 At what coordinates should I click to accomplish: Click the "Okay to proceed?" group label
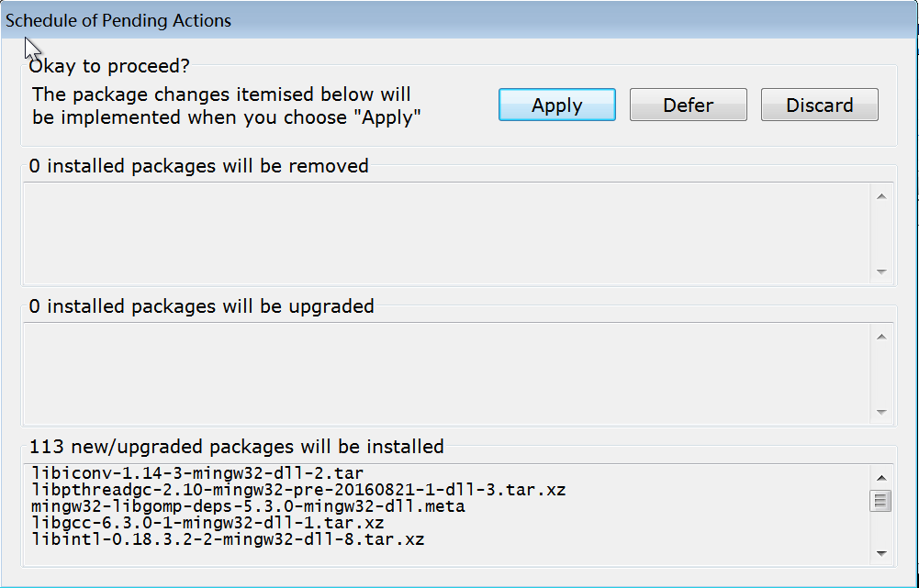click(109, 66)
